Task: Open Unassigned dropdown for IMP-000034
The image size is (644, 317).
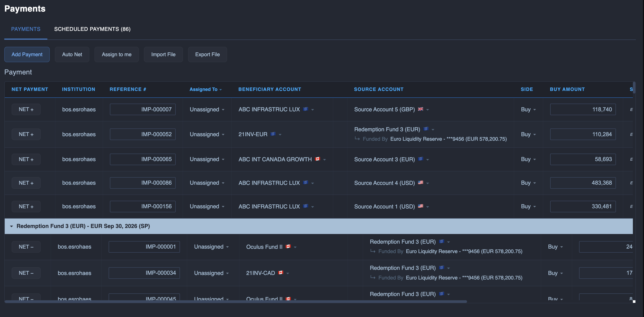Action: click(211, 273)
